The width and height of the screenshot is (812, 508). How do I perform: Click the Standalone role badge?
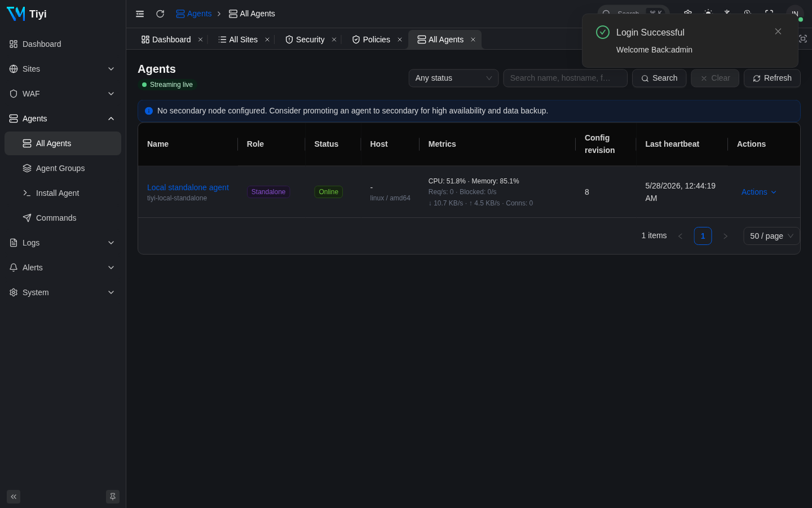tap(268, 192)
